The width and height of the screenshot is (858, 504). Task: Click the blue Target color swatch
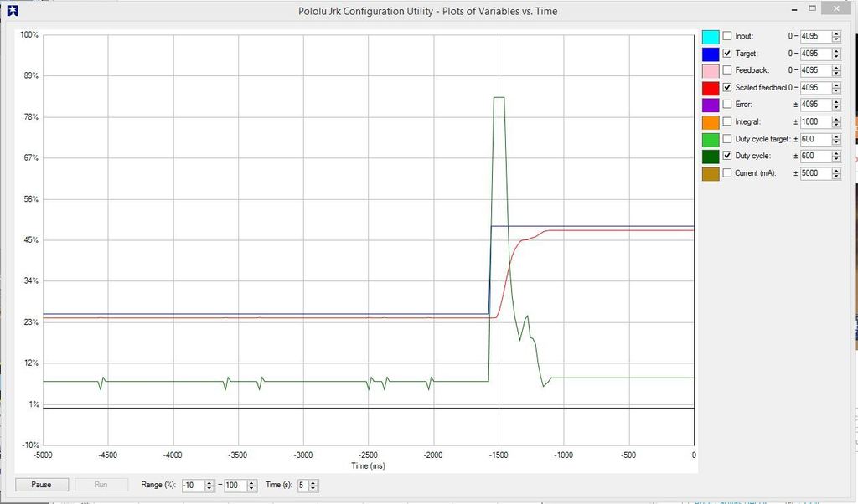point(711,54)
